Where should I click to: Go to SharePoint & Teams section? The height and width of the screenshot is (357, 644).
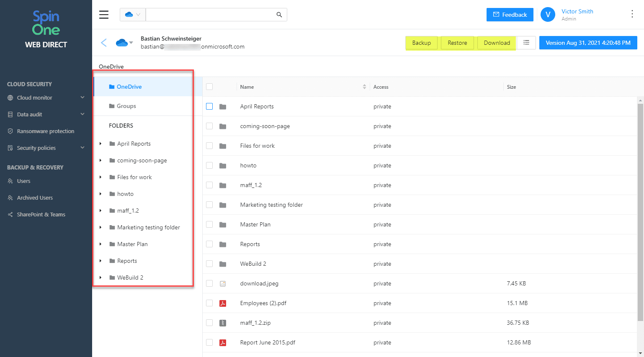[x=41, y=214]
